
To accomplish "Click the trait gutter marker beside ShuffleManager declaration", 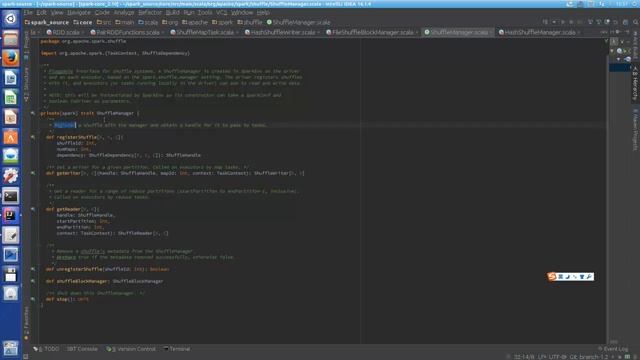I will 33,113.
